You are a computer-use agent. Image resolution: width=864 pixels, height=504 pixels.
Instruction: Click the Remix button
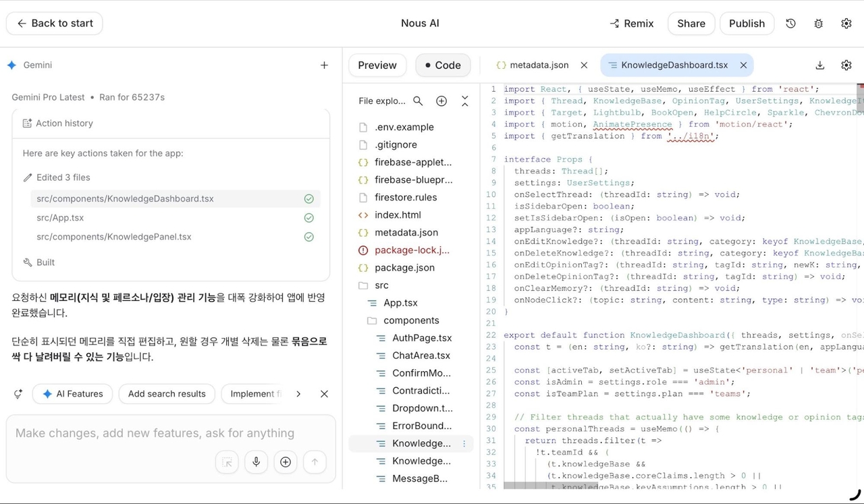[x=632, y=23]
